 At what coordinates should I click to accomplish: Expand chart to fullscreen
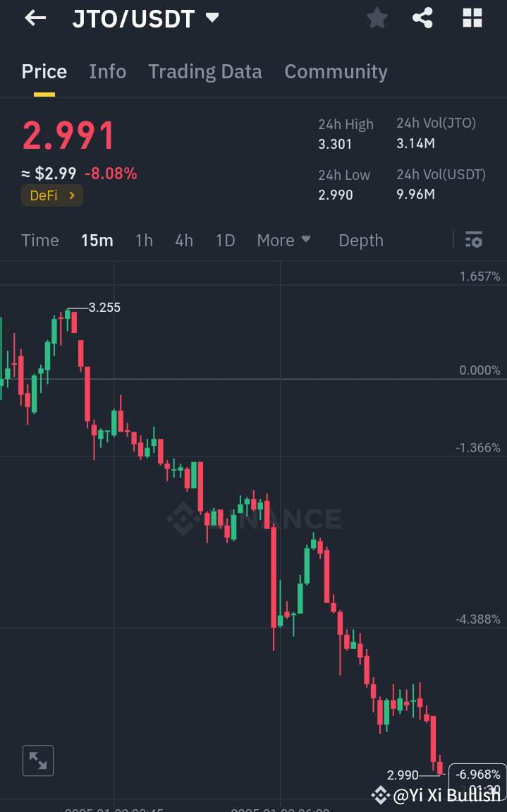38,761
